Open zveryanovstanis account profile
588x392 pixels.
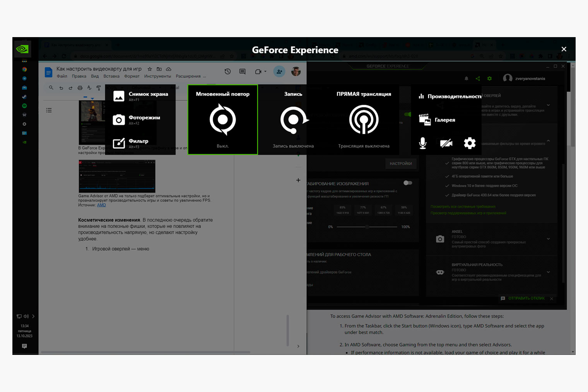(524, 78)
